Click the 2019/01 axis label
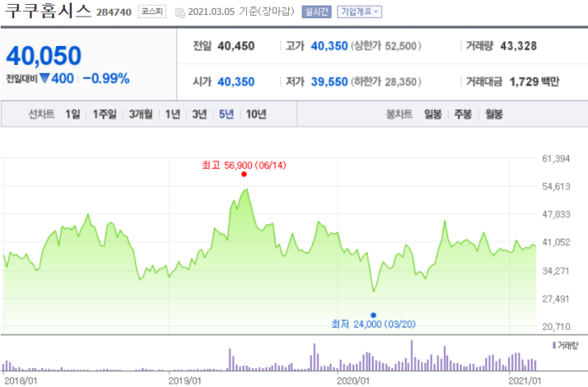The width and height of the screenshot is (588, 387). pos(184,381)
